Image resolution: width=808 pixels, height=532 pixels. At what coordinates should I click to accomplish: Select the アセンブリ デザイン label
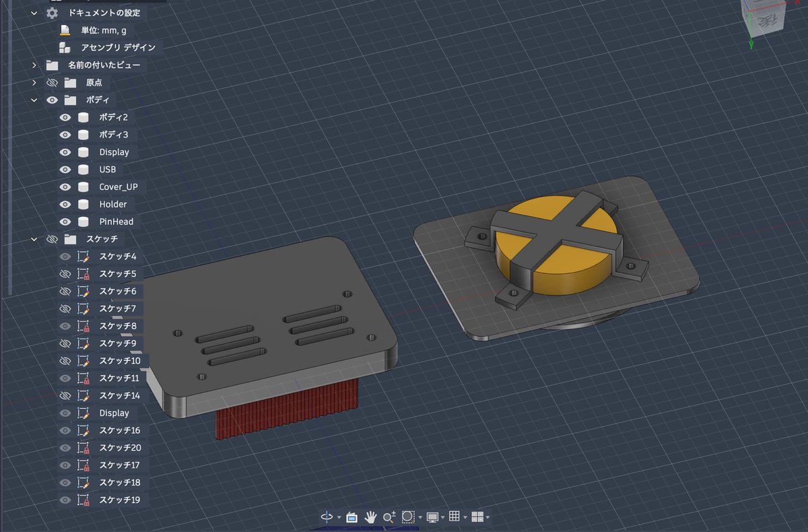coord(119,47)
